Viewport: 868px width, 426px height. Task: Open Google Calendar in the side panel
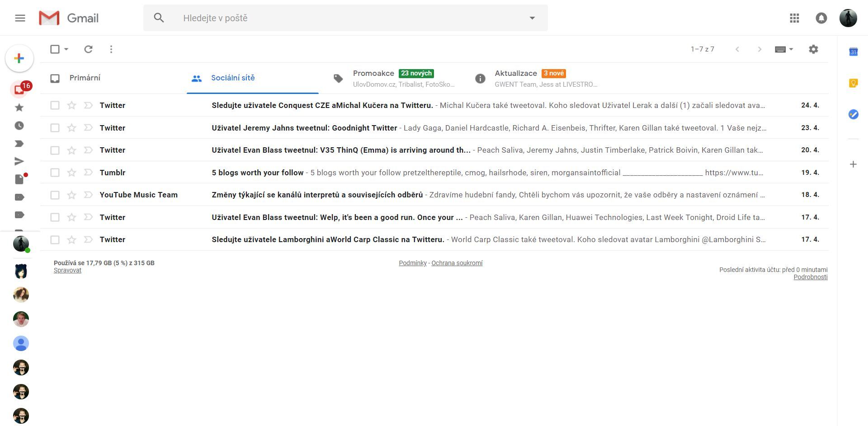click(x=853, y=51)
